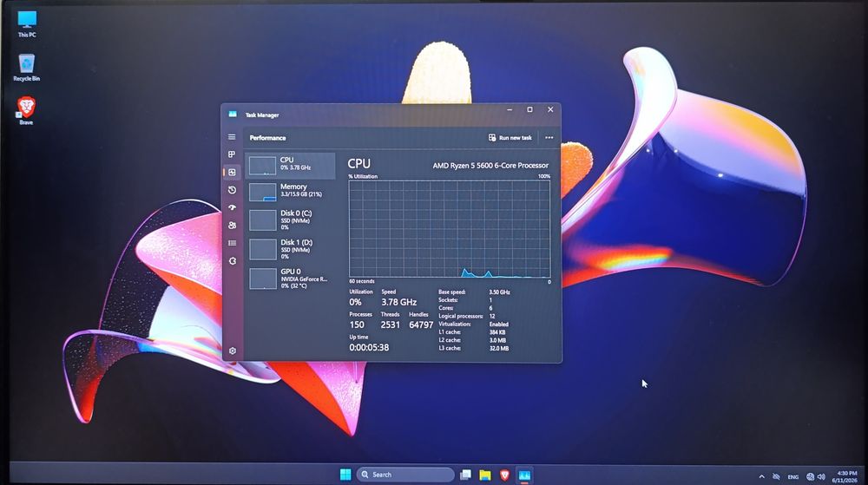The width and height of the screenshot is (868, 485).
Task: Open Startup apps page icon
Action: (232, 207)
